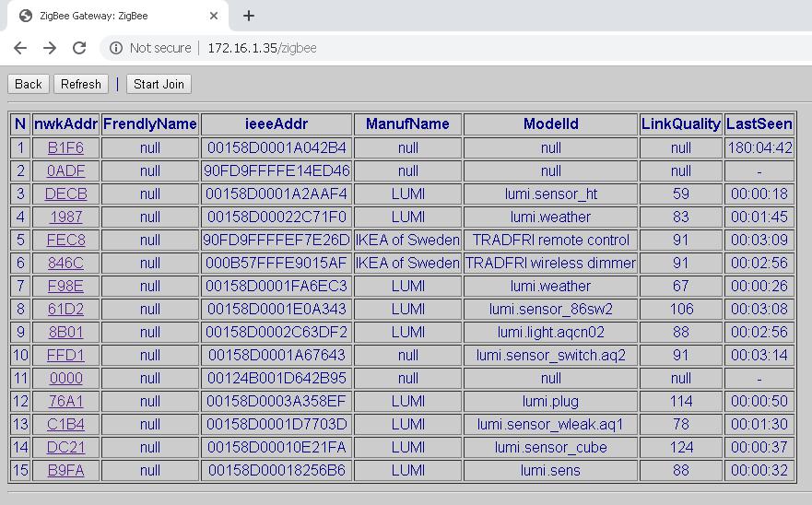Click the LinkQuality column header
Image resolution: width=812 pixels, height=505 pixels.
[x=681, y=123]
